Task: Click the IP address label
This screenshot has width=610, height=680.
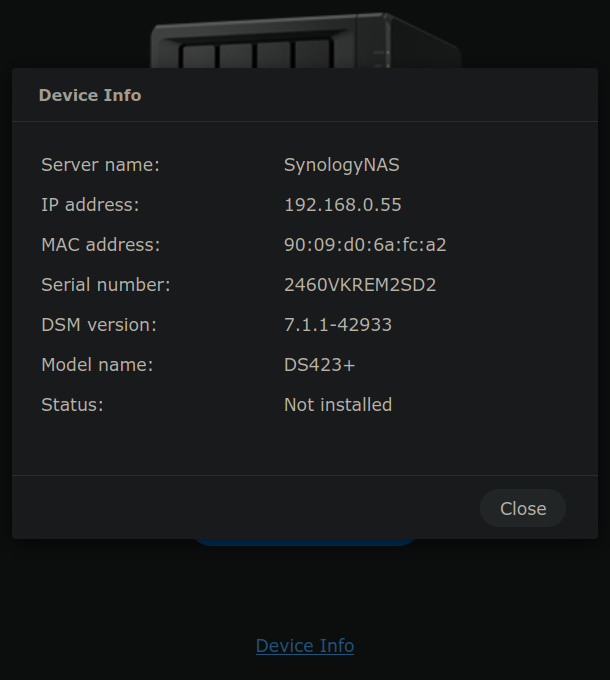Action: pyautogui.click(x=90, y=205)
